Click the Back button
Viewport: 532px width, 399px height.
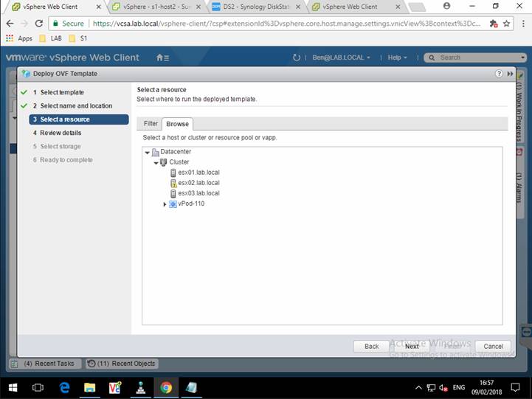372,346
